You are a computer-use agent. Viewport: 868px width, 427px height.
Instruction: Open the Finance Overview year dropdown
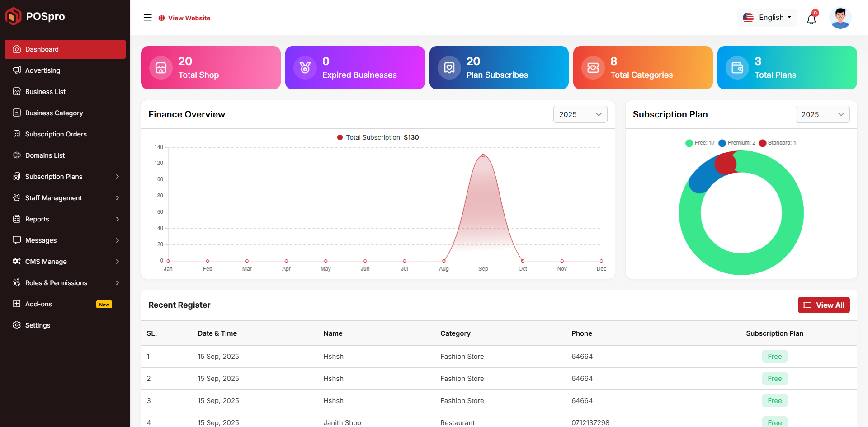point(580,114)
